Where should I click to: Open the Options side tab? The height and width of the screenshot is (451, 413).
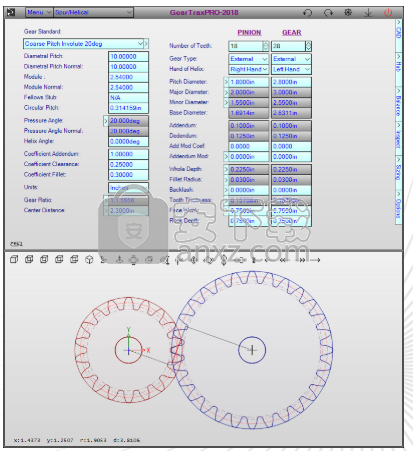tap(398, 206)
